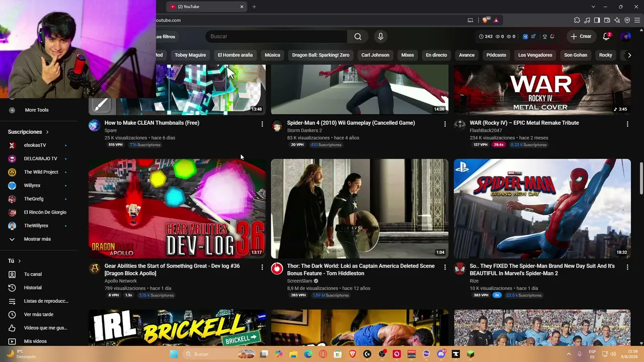This screenshot has height=362, width=644.
Task: Open Brave VPN shield icon
Action: [x=627, y=20]
